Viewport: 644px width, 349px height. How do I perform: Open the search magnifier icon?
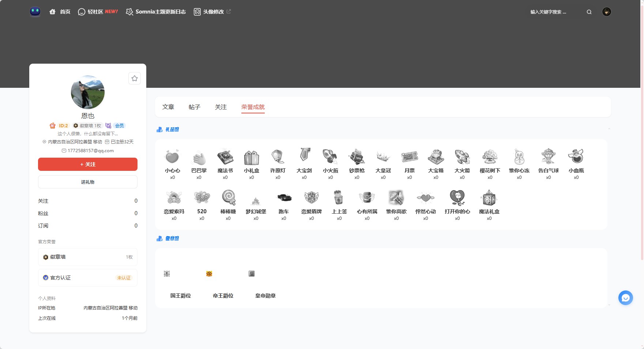click(589, 12)
